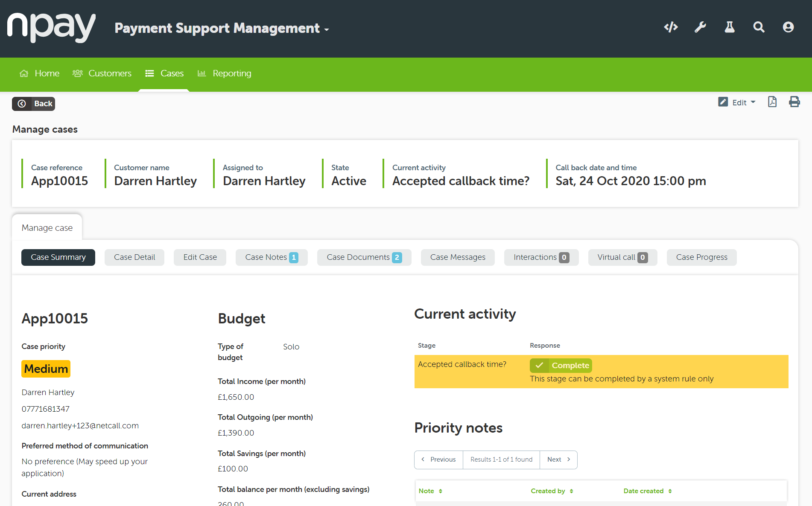Click the npay logo
Image resolution: width=812 pixels, height=506 pixels.
coord(51,28)
